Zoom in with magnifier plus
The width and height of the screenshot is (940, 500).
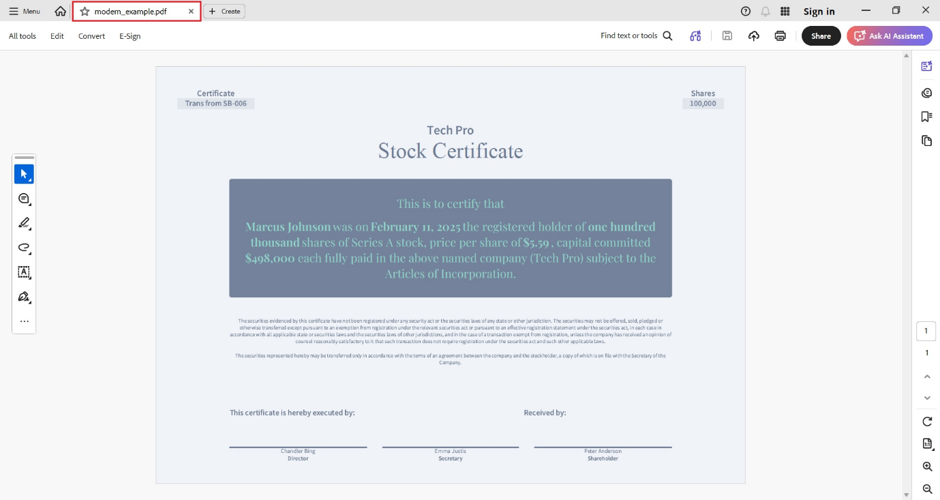point(927,466)
